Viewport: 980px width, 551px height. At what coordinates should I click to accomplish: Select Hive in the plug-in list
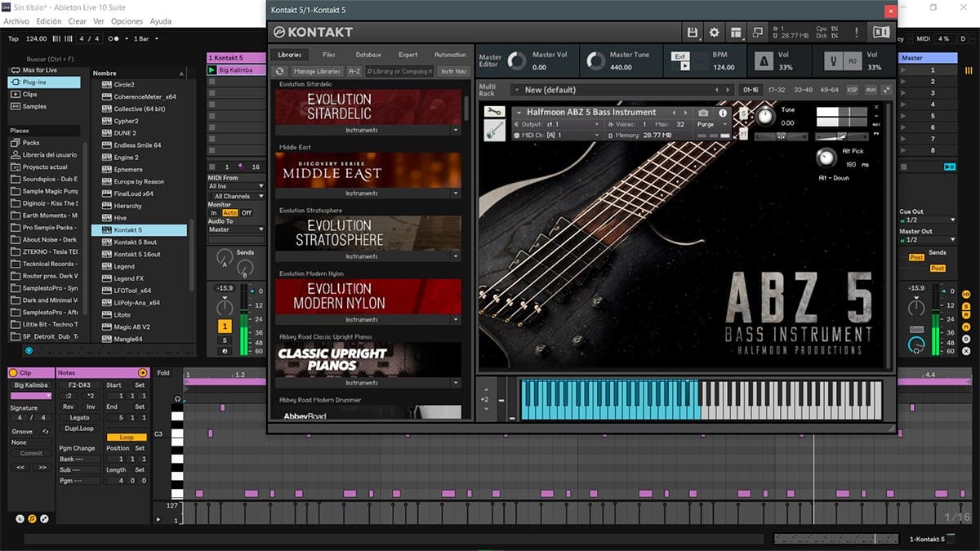120,218
